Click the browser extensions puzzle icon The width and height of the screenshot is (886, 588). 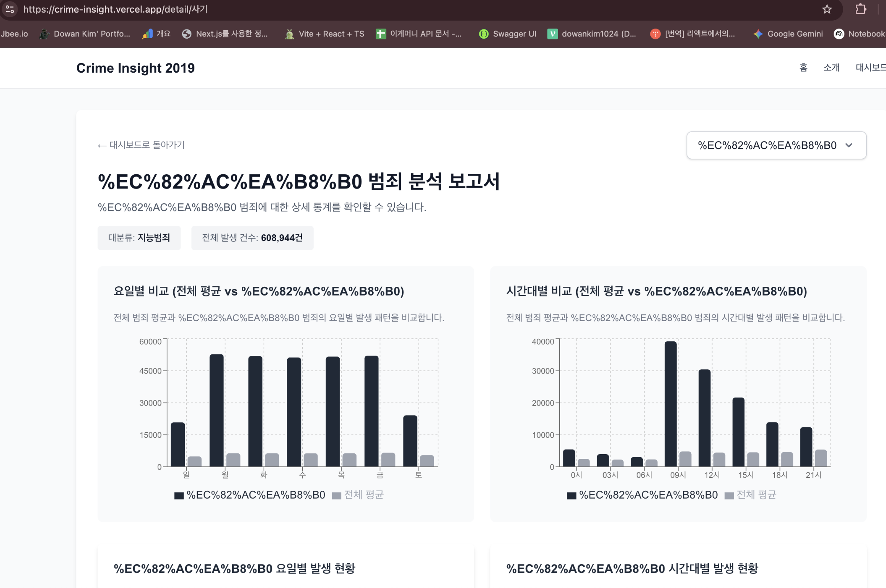(x=860, y=9)
